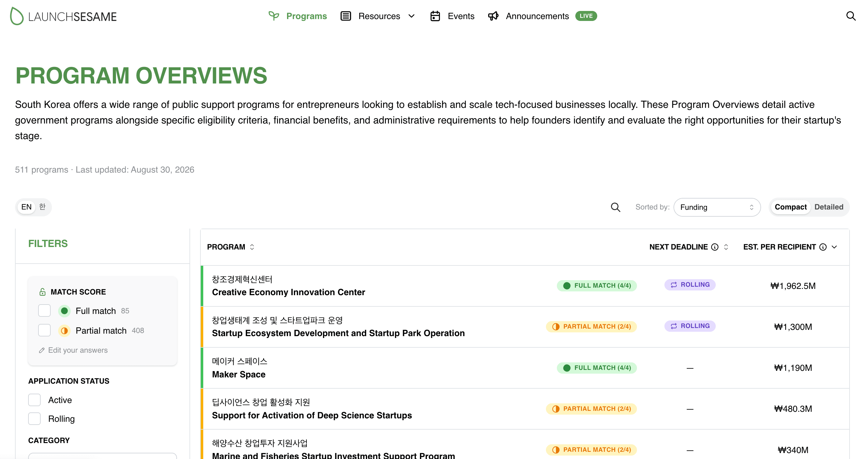This screenshot has width=868, height=459.
Task: Click the Category filter input box
Action: 103,456
